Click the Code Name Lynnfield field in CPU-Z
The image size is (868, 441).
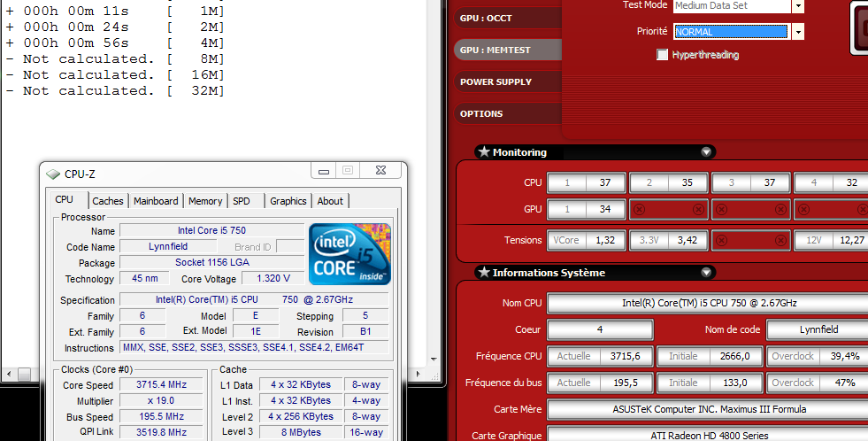[x=168, y=246]
